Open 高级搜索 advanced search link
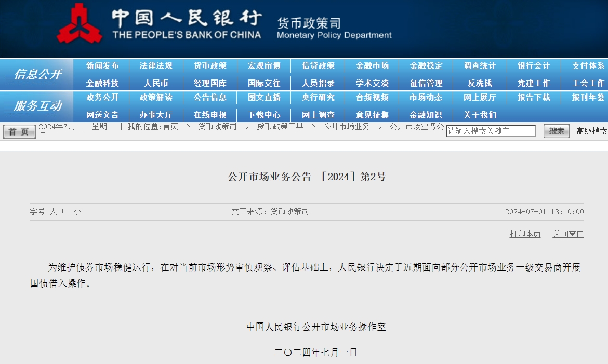608x364 pixels. 592,131
